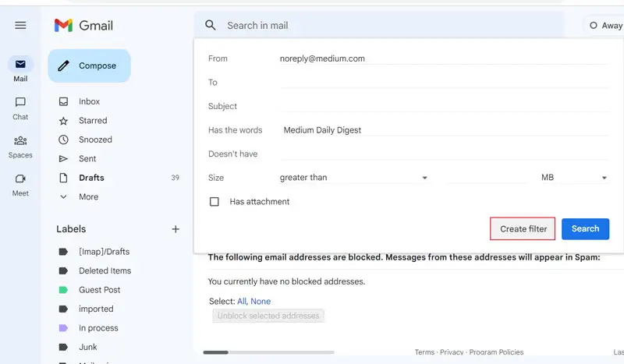The height and width of the screenshot is (364, 624).
Task: Click the Subject input field
Action: tap(445, 106)
